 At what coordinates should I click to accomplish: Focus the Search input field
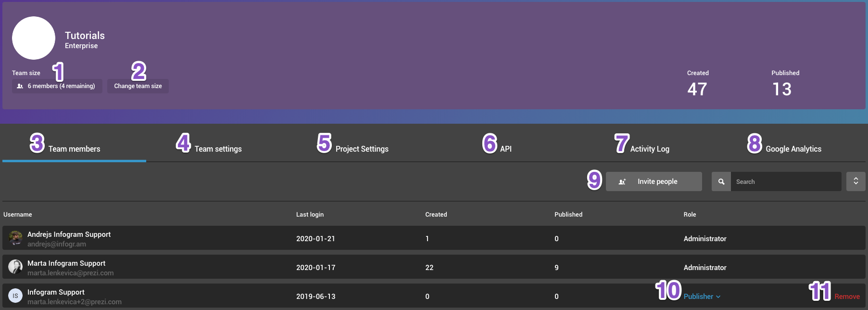click(x=786, y=181)
